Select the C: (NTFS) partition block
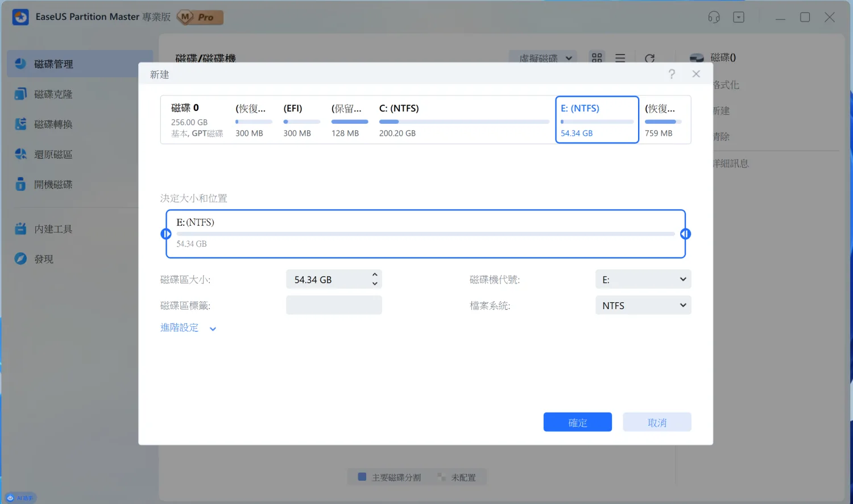The width and height of the screenshot is (853, 504). click(463, 120)
